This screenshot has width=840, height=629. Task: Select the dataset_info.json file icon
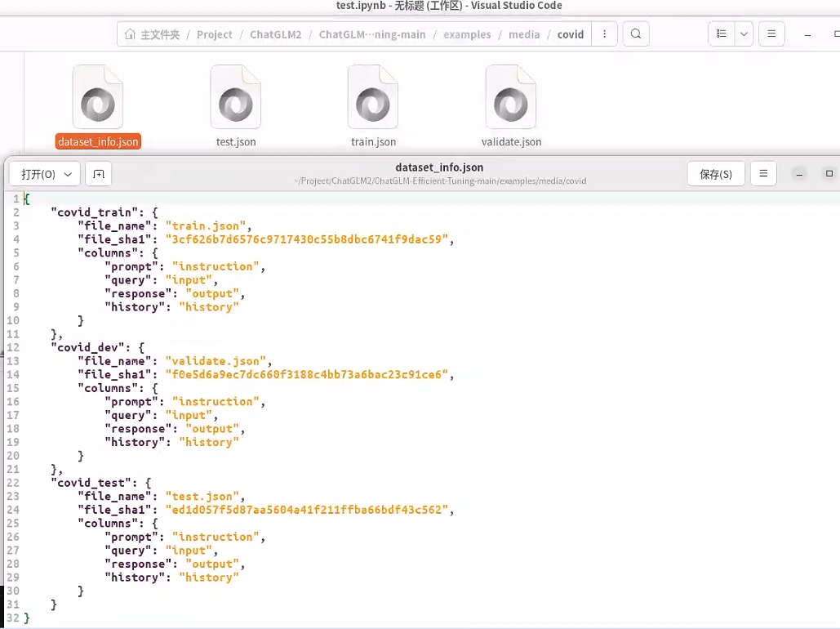pos(98,97)
